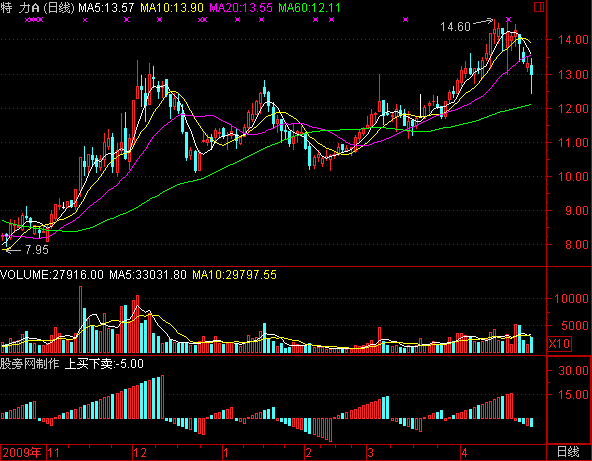Click the 14.60 high price arrow annotation
Viewport: 592px width, 461px height.
pyautogui.click(x=467, y=26)
